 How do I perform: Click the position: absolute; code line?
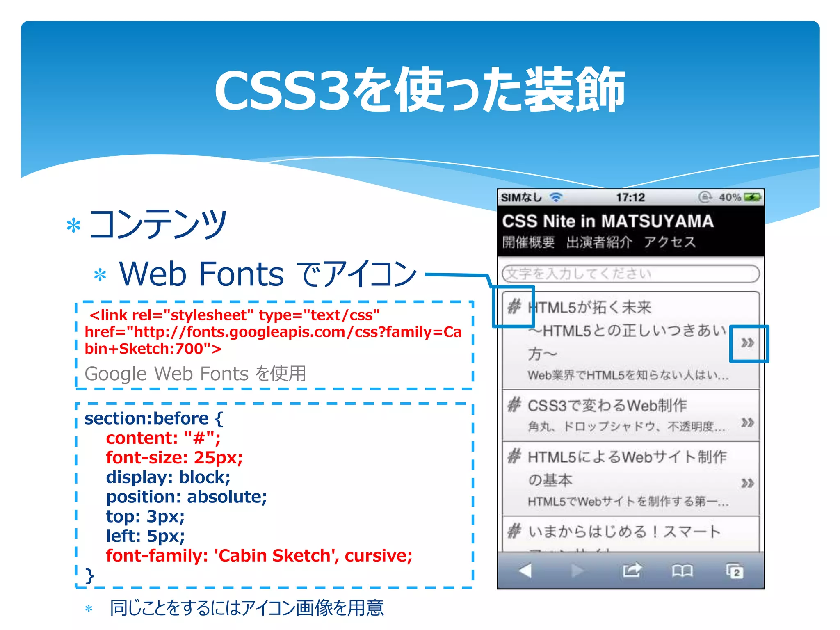pos(187,497)
